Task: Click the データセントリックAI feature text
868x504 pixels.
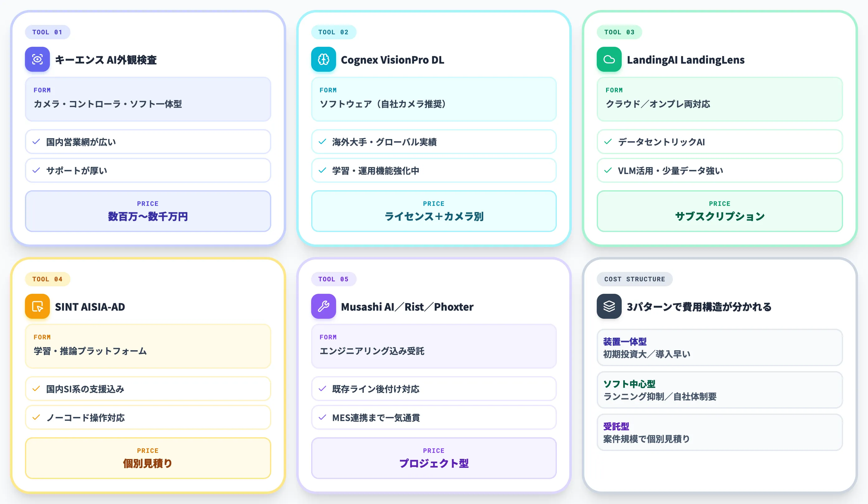Action: pos(661,142)
